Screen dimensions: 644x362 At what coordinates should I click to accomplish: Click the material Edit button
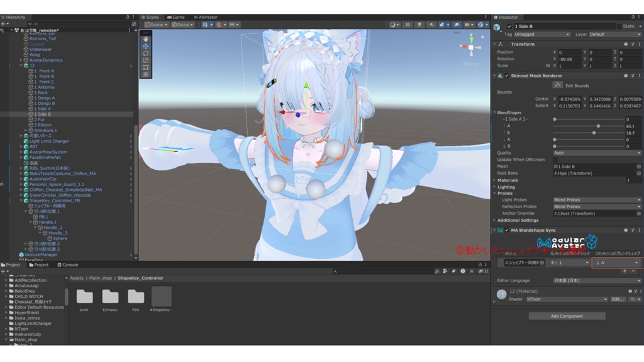tap(618, 299)
